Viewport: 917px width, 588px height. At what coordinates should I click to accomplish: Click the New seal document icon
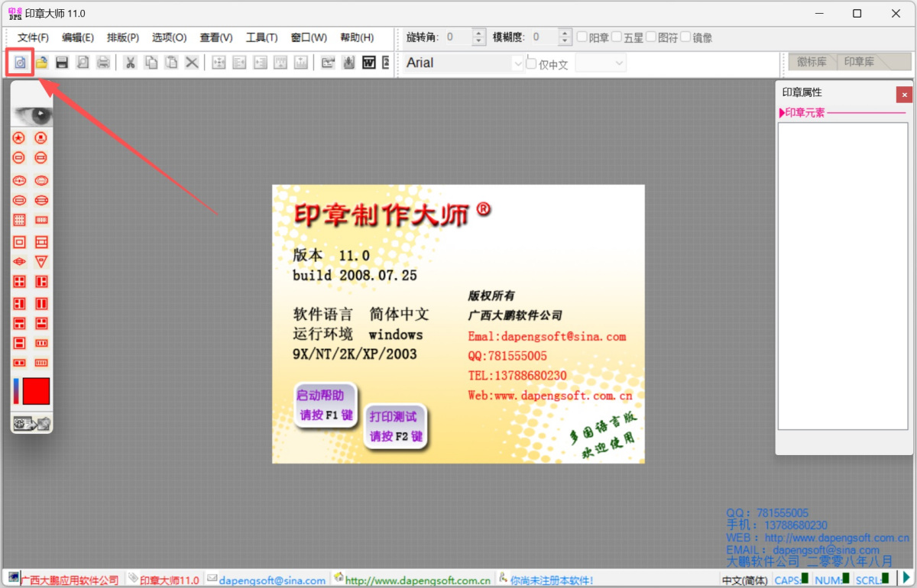21,63
